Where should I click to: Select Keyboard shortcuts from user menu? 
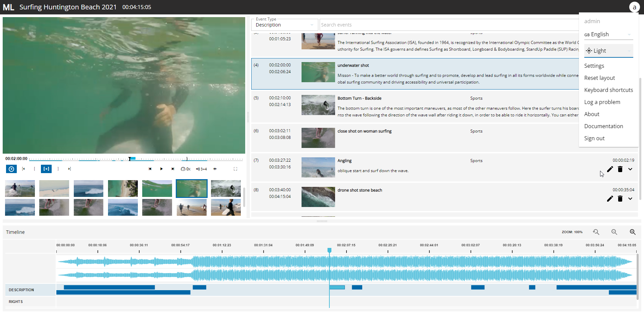pos(608,90)
